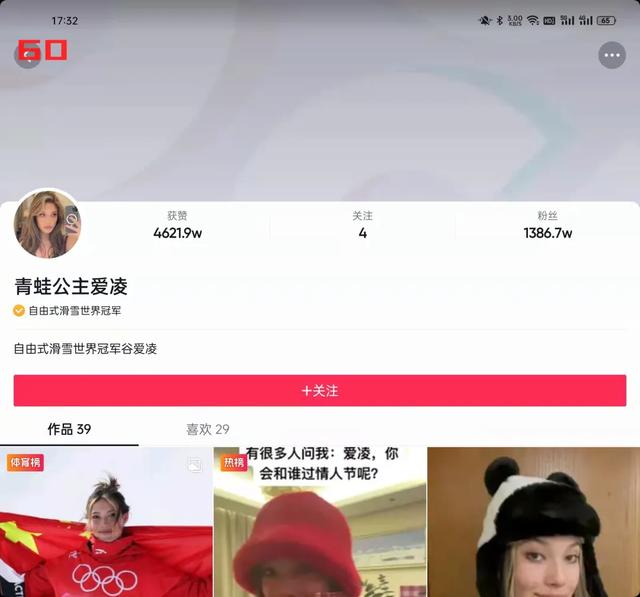Image resolution: width=640 pixels, height=597 pixels.
Task: Tap the 热榜 badge on second video
Action: 234,463
